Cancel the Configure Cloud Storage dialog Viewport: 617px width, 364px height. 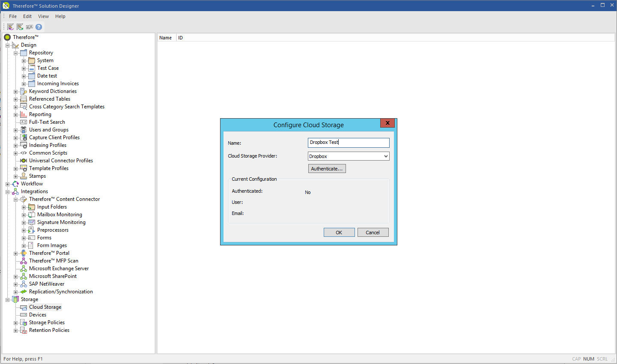[x=373, y=232]
